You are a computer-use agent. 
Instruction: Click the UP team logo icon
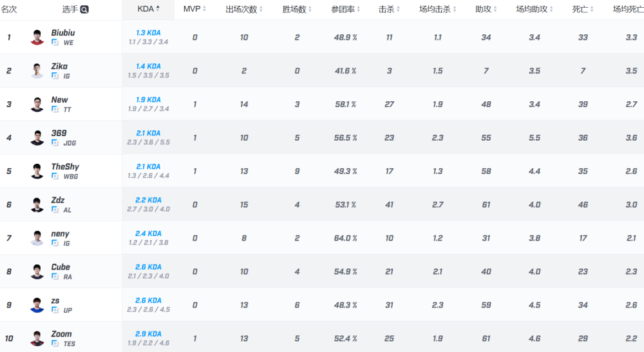(55, 310)
